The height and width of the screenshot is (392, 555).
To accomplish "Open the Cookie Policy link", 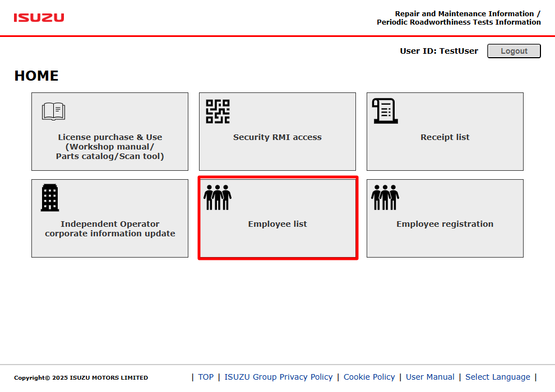I will [x=369, y=377].
